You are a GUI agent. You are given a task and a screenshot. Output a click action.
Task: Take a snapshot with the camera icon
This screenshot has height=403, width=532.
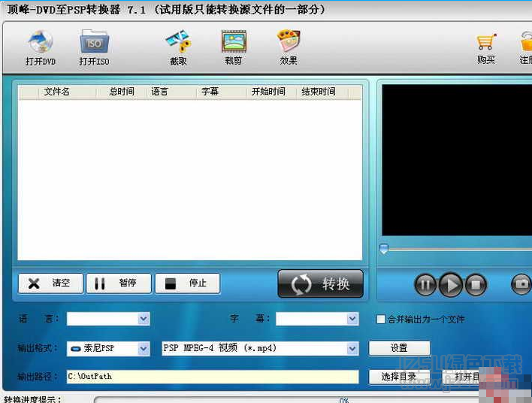click(521, 284)
